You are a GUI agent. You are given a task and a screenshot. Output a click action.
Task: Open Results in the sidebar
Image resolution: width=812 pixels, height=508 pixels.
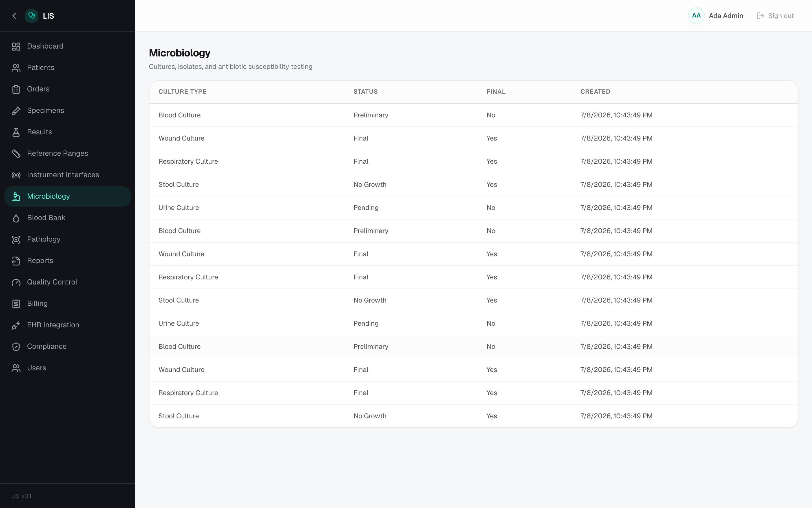[x=67, y=132]
